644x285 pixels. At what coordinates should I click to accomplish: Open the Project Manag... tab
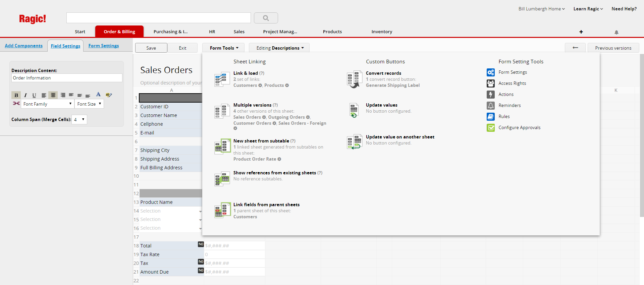280,32
